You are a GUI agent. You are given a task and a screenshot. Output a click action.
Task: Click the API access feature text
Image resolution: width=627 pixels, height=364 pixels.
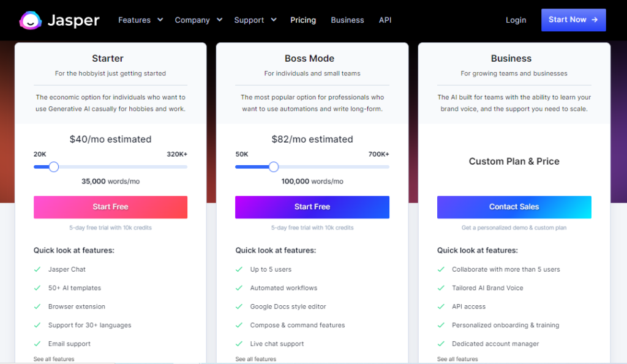[468, 306]
